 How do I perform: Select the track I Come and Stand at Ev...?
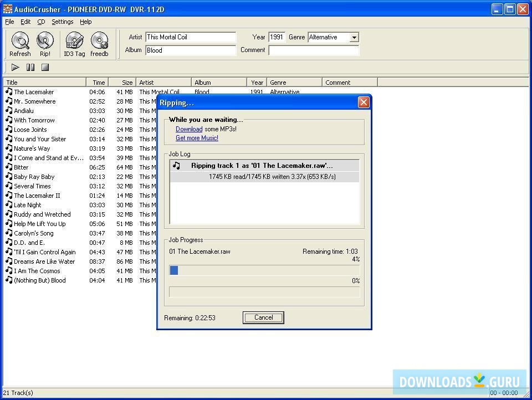(49, 158)
